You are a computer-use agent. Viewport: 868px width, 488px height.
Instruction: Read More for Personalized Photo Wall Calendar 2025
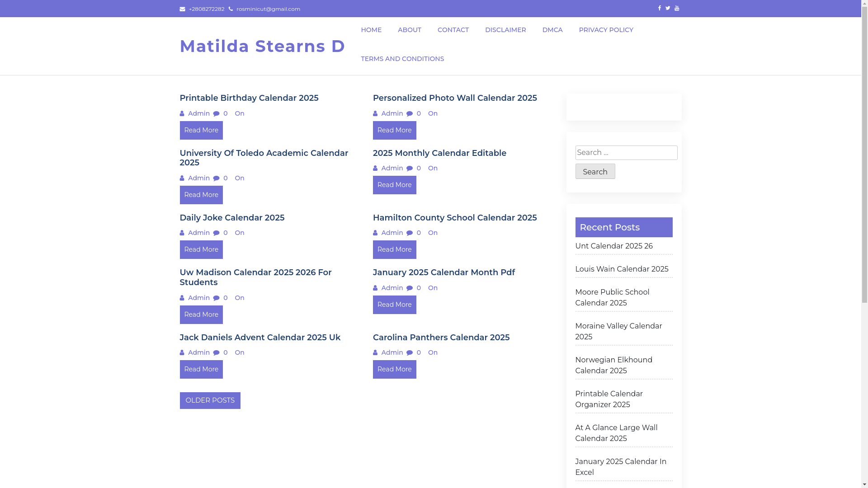pos(395,130)
